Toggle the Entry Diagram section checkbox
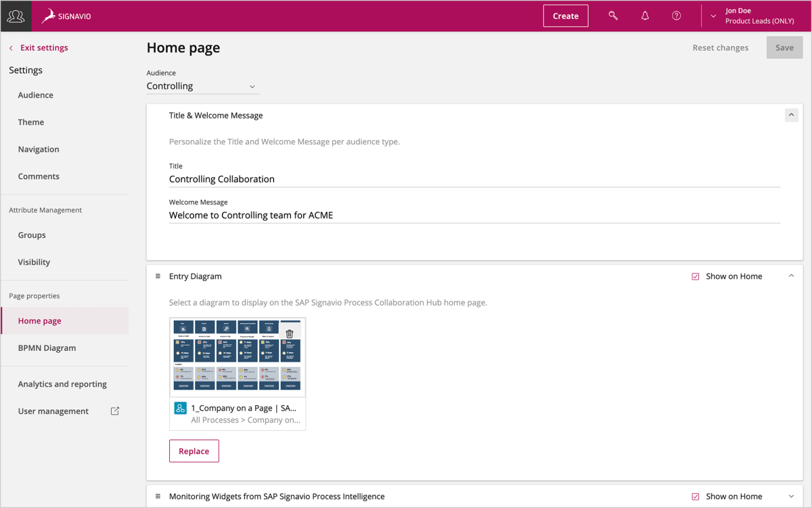The height and width of the screenshot is (508, 812). 696,276
